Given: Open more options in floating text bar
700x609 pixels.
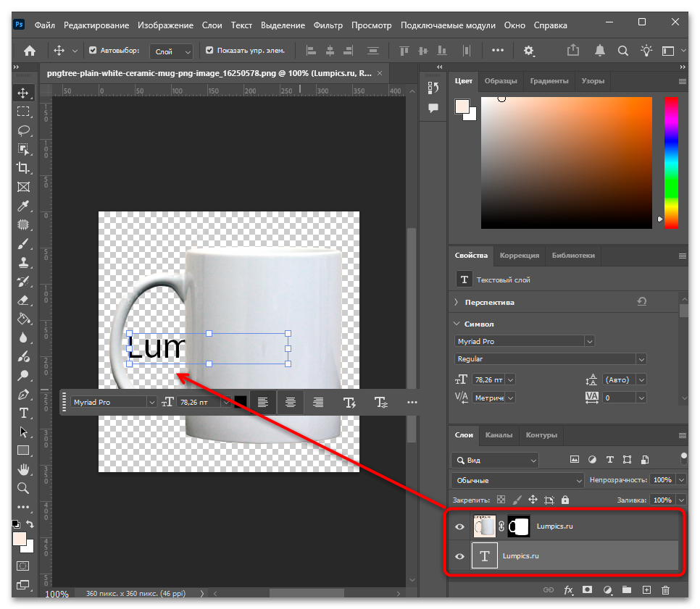Looking at the screenshot, I should 412,403.
